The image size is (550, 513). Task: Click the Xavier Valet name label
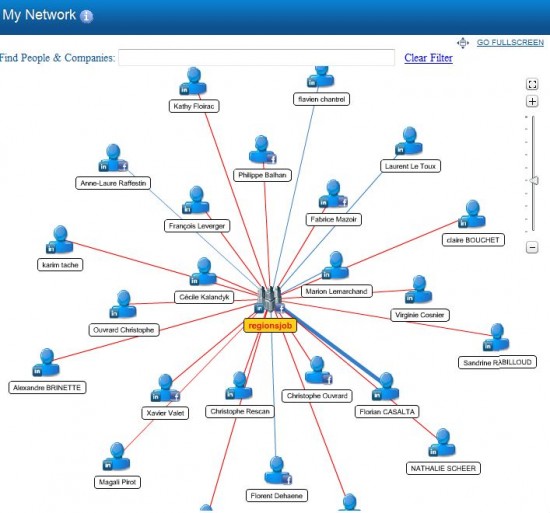[165, 413]
